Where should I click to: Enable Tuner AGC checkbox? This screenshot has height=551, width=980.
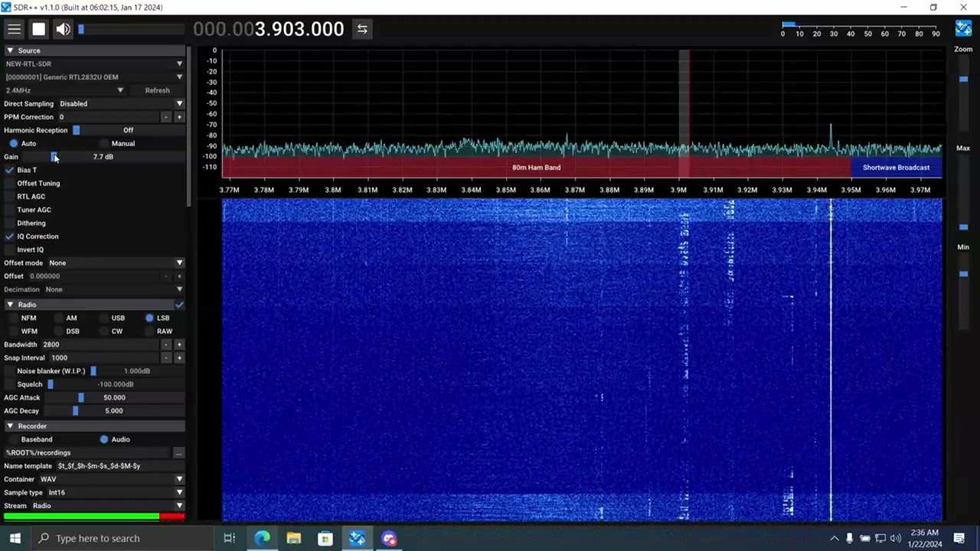[x=10, y=210]
